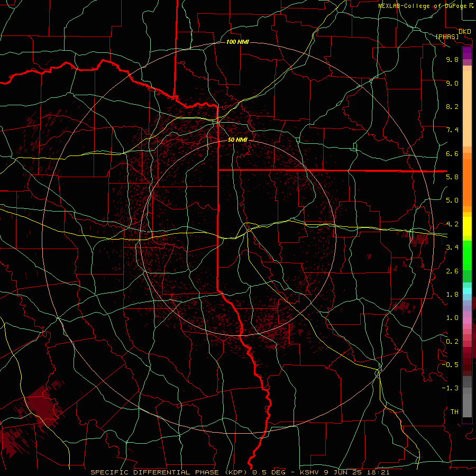476x476 pixels.
Task: Click the [PHAS] units label
Action: (x=447, y=36)
